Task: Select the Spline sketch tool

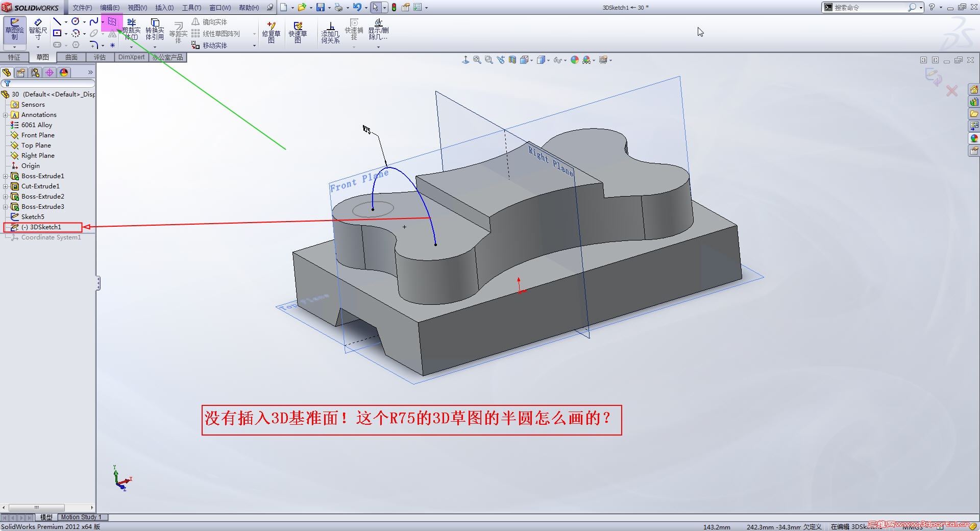Action: click(x=94, y=21)
